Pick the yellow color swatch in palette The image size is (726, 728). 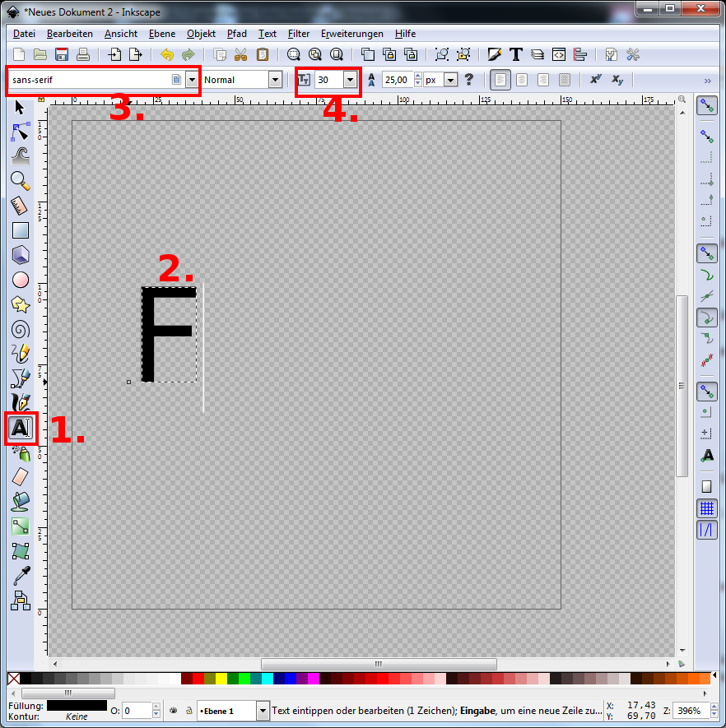click(221, 679)
